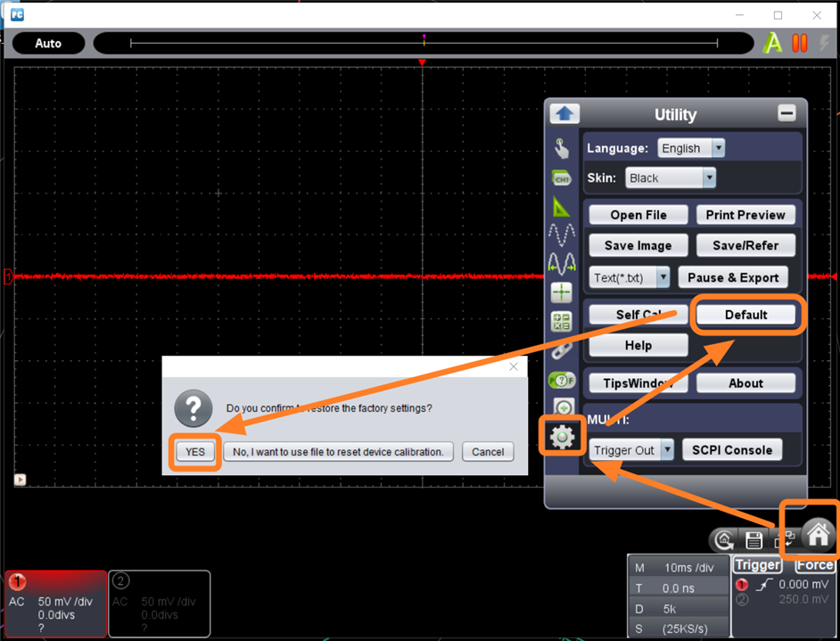Click the red trigger level arrow at right edge

(834, 276)
